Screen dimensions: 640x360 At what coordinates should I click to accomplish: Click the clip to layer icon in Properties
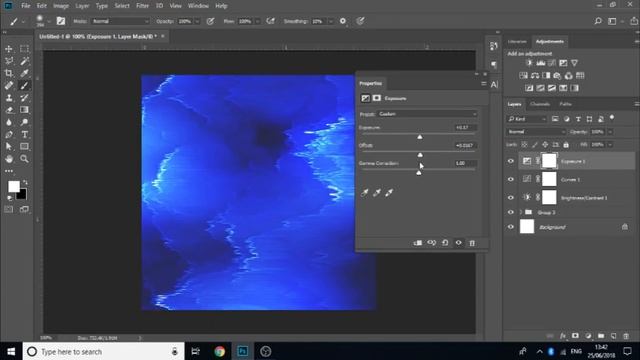(418, 243)
